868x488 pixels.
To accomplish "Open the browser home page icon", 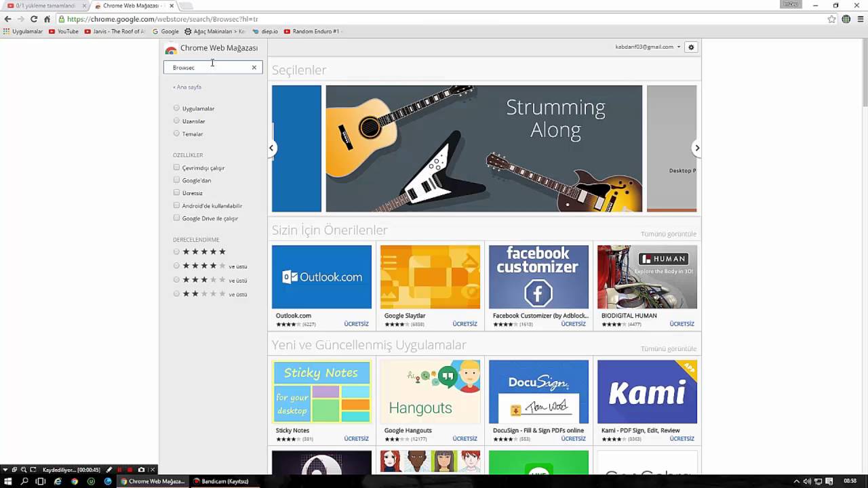I will [x=47, y=19].
